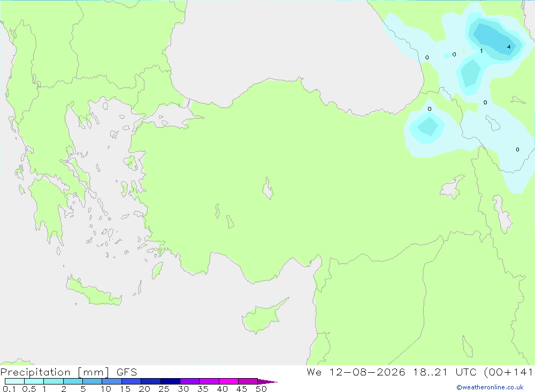Click the legend swatch between 10 and 15
The width and height of the screenshot is (535, 392).
click(x=112, y=381)
